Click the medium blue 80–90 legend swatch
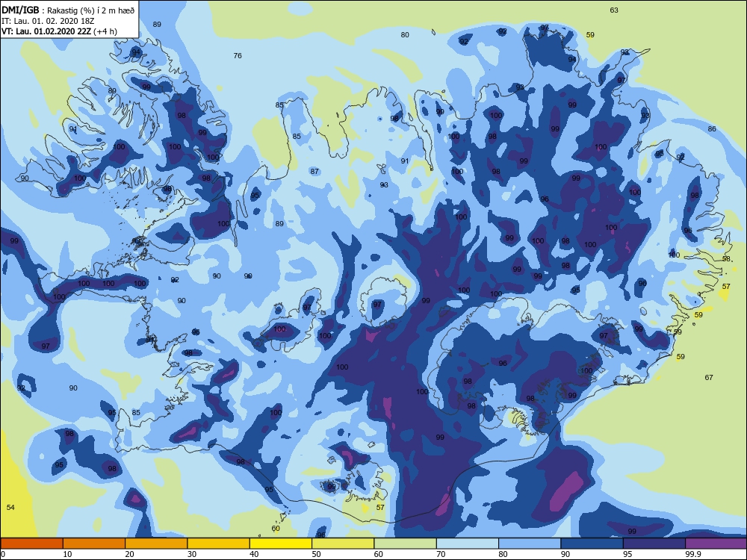Viewport: 747px width, 560px height. click(x=530, y=544)
